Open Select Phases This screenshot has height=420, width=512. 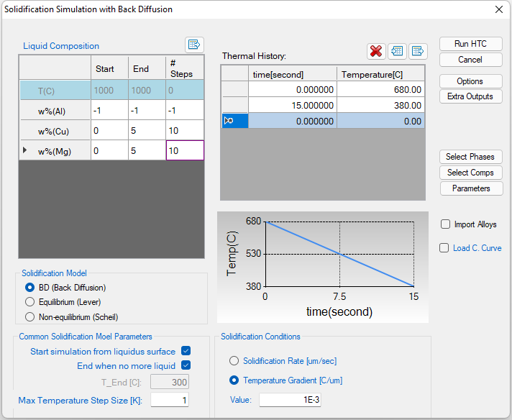470,157
